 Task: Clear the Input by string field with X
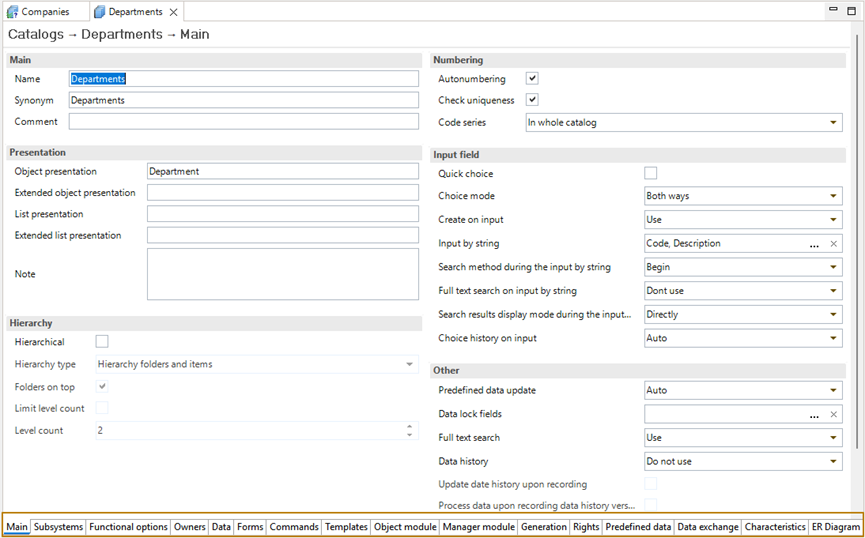(833, 244)
